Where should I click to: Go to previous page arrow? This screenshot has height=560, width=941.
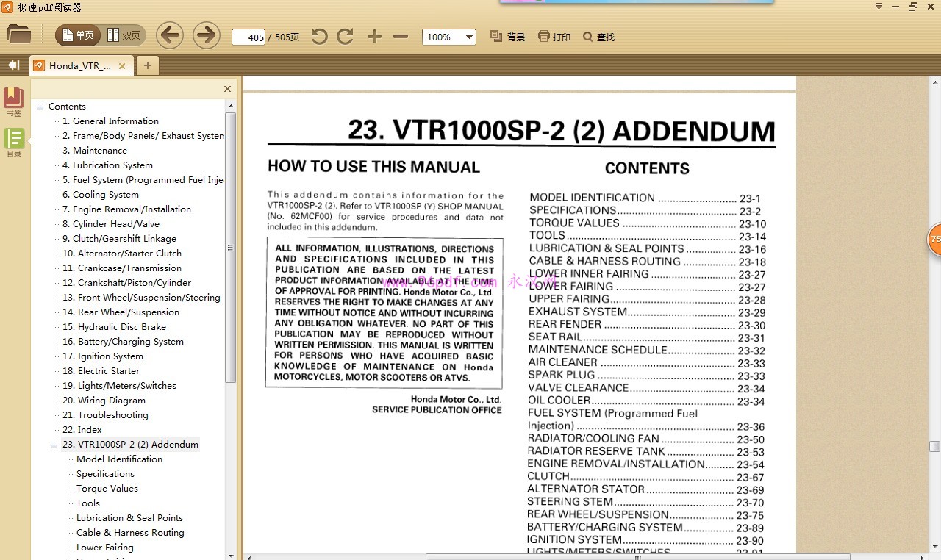click(170, 35)
